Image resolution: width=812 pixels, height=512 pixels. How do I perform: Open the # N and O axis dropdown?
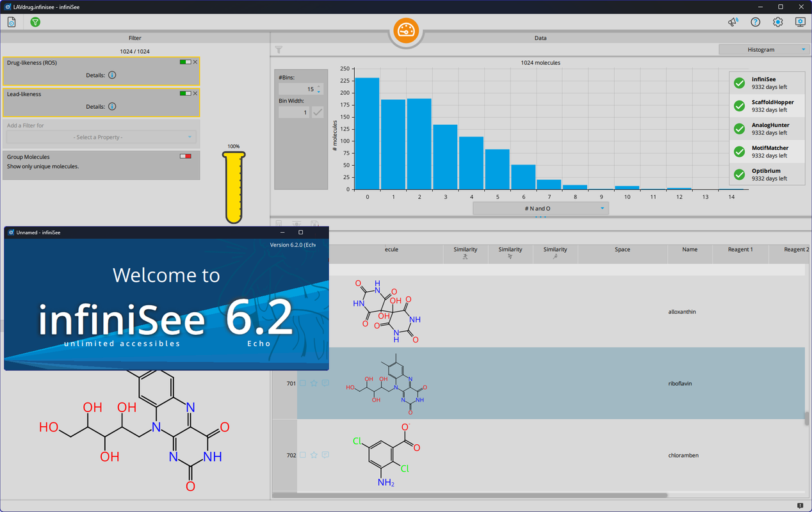tap(540, 209)
